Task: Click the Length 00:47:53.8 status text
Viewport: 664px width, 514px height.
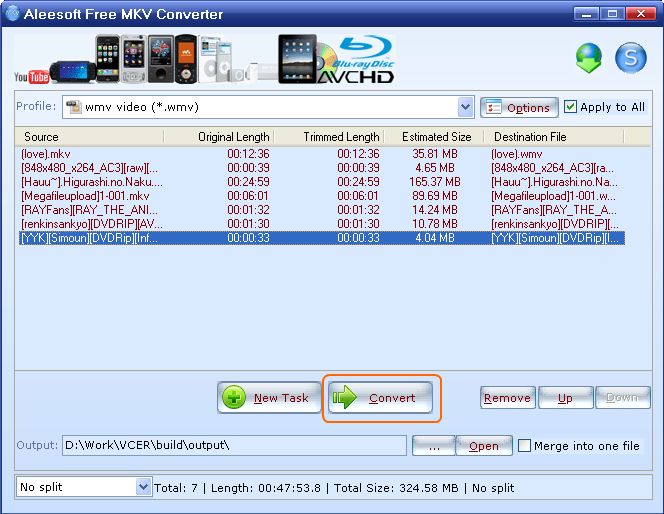Action: [x=266, y=488]
